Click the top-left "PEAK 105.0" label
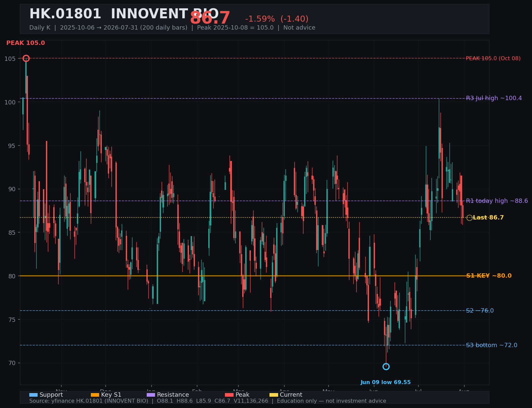 (26, 43)
